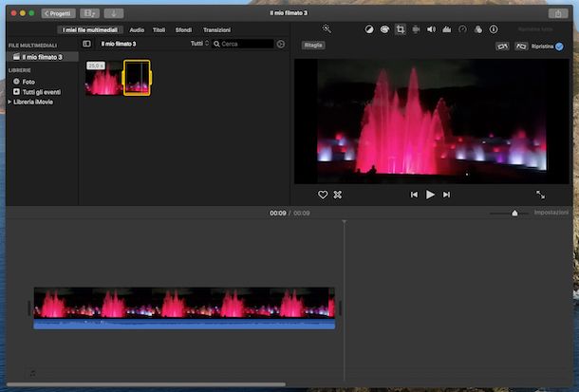This screenshot has width=579, height=392.
Task: Reject the clip with the X icon
Action: coord(338,195)
